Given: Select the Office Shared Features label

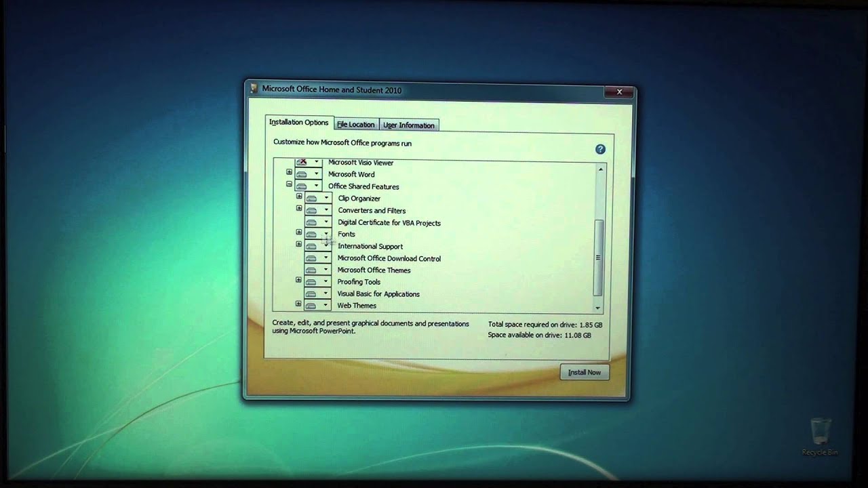Looking at the screenshot, I should coord(363,186).
